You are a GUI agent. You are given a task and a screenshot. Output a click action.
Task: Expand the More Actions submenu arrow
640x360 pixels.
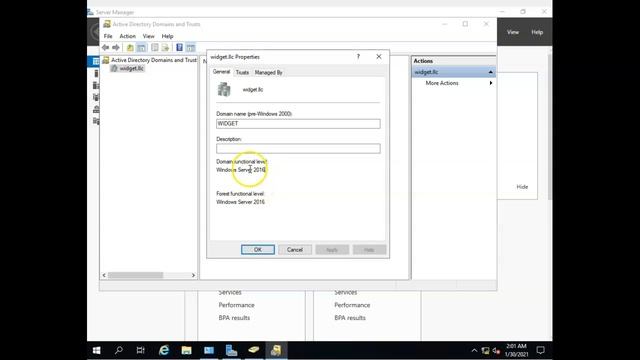pos(491,83)
